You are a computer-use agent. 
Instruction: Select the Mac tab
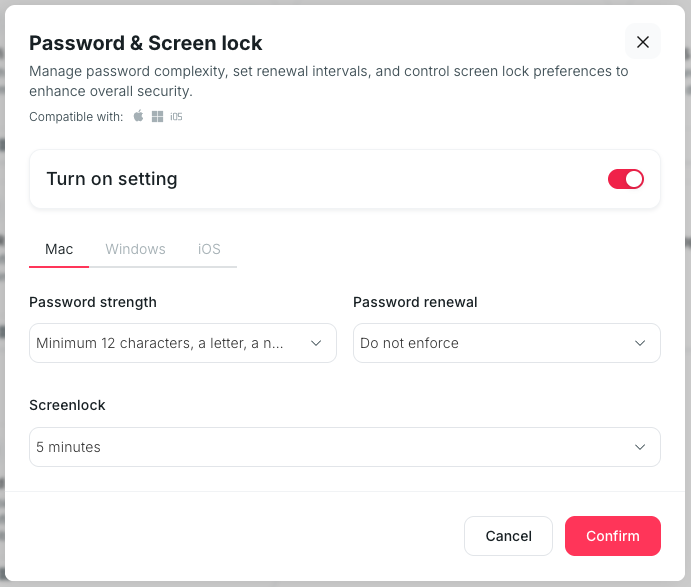[x=59, y=249]
